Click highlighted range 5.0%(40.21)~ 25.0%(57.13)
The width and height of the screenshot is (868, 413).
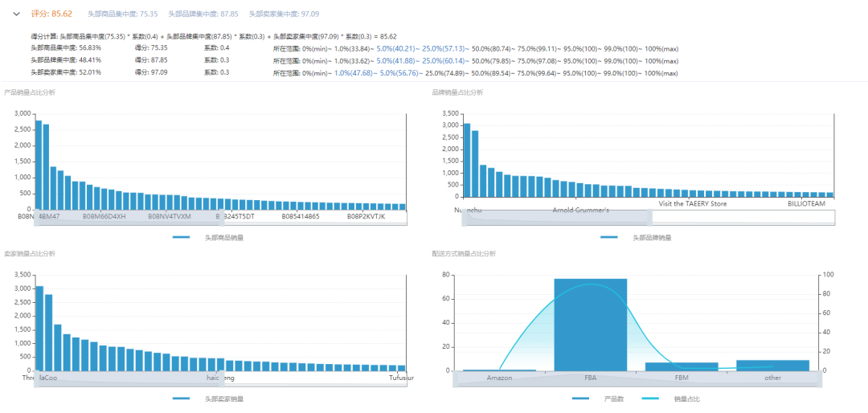[423, 49]
